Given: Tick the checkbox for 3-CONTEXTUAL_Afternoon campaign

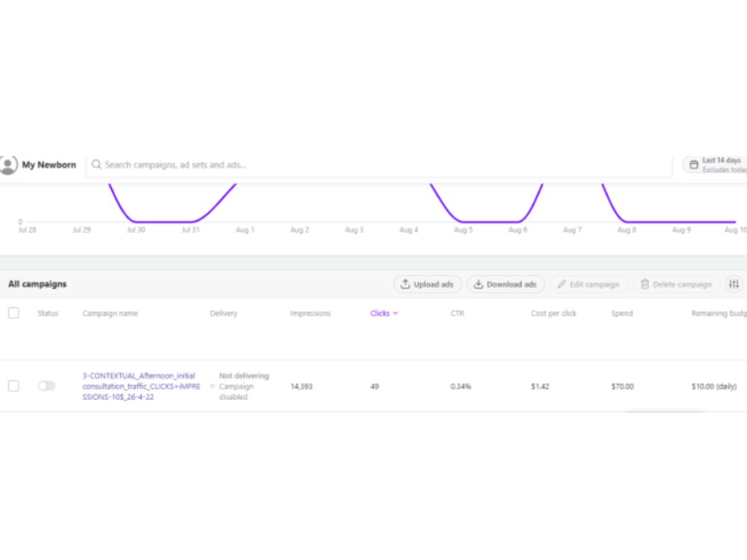Looking at the screenshot, I should 13,386.
